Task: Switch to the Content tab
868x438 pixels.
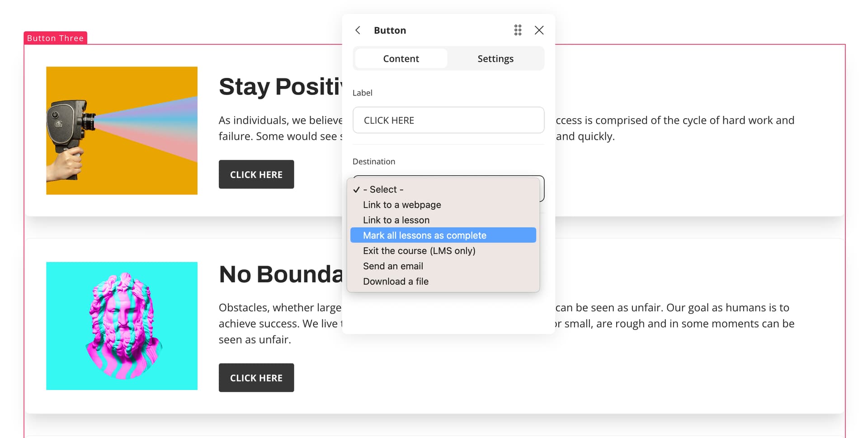Action: pyautogui.click(x=401, y=59)
